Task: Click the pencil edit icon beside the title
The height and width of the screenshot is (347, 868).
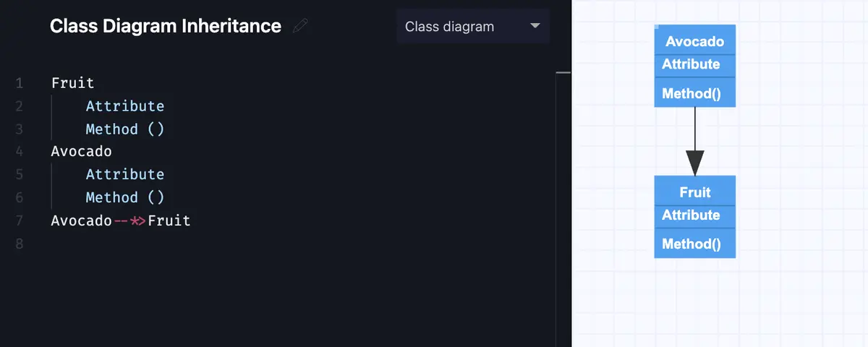Action: tap(300, 27)
